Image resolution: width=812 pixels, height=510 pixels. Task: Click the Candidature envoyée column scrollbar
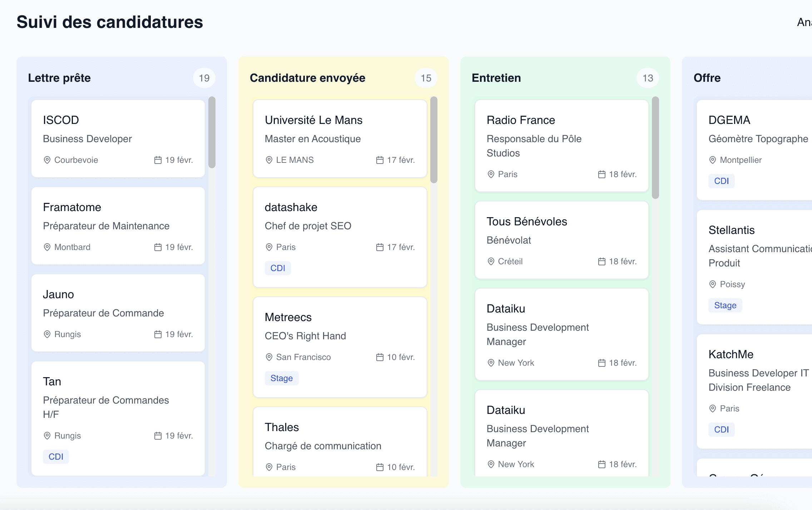pyautogui.click(x=434, y=140)
